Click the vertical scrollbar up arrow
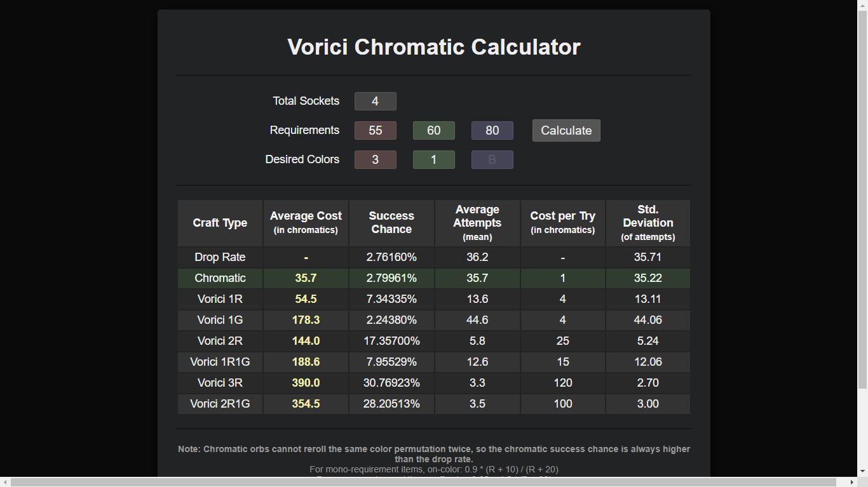The width and height of the screenshot is (868, 487). 863,5
